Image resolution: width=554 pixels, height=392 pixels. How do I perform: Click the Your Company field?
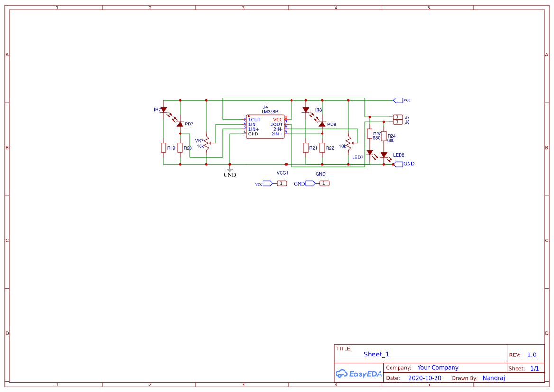click(438, 368)
